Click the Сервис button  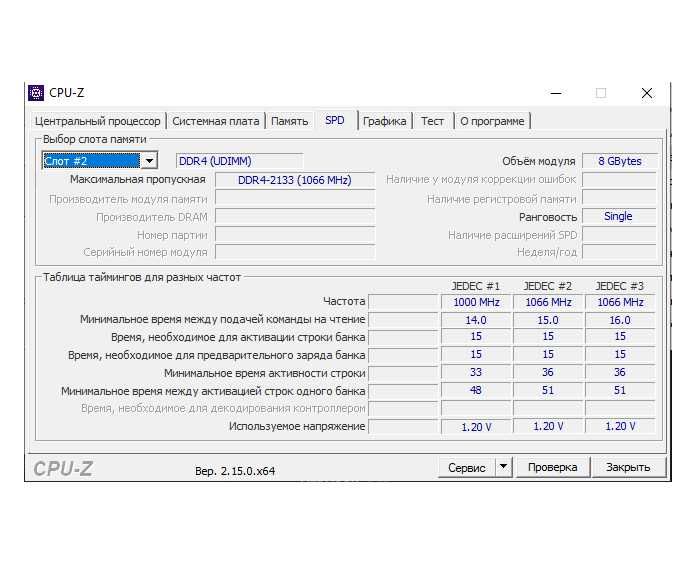(467, 467)
